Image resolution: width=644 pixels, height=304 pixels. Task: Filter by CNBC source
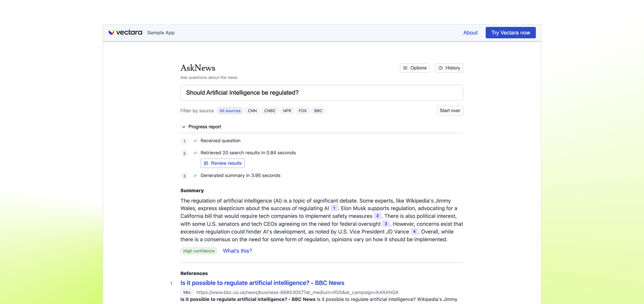point(270,111)
